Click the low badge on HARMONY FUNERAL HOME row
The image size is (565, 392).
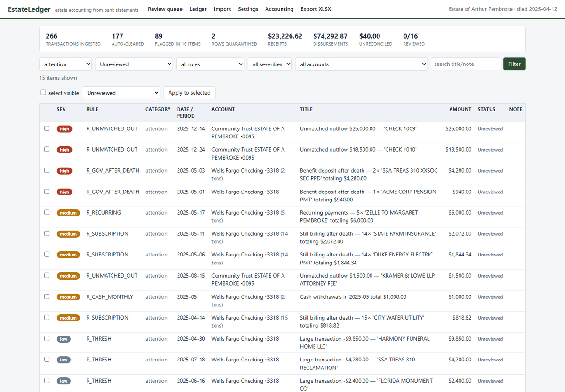(64, 339)
